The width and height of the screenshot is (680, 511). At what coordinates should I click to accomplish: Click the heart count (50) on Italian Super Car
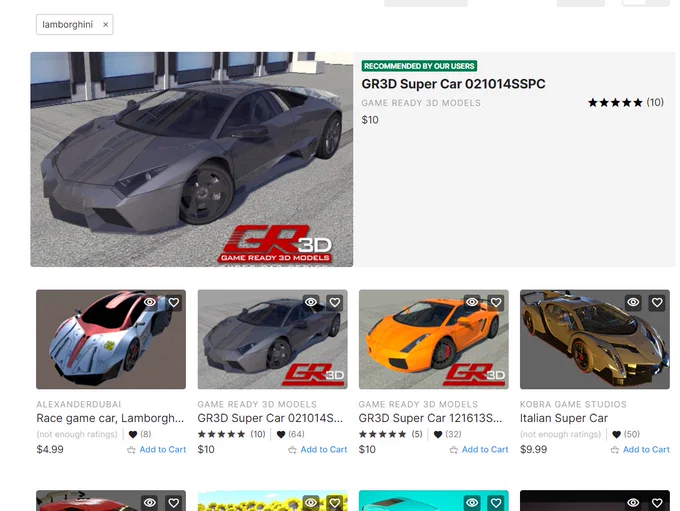tap(626, 434)
